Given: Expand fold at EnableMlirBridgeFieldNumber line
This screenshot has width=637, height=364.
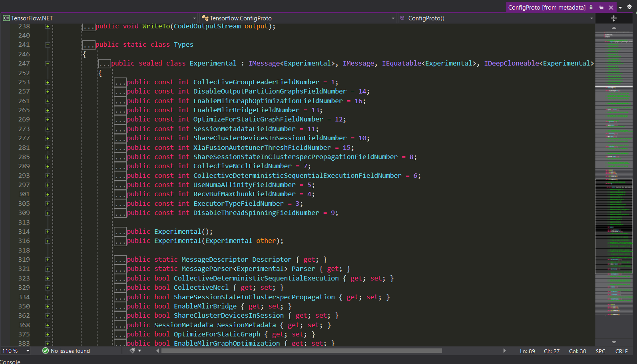Looking at the screenshot, I should click(48, 110).
